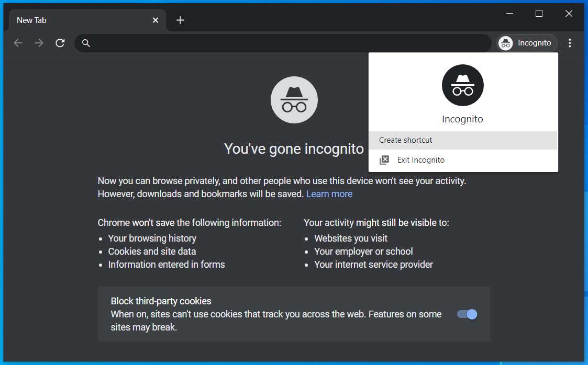Reload the page

(60, 43)
